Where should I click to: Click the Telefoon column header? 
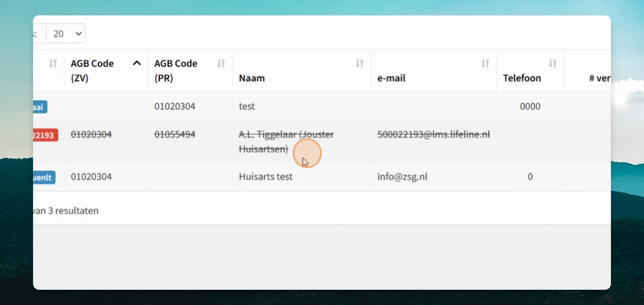click(x=522, y=78)
